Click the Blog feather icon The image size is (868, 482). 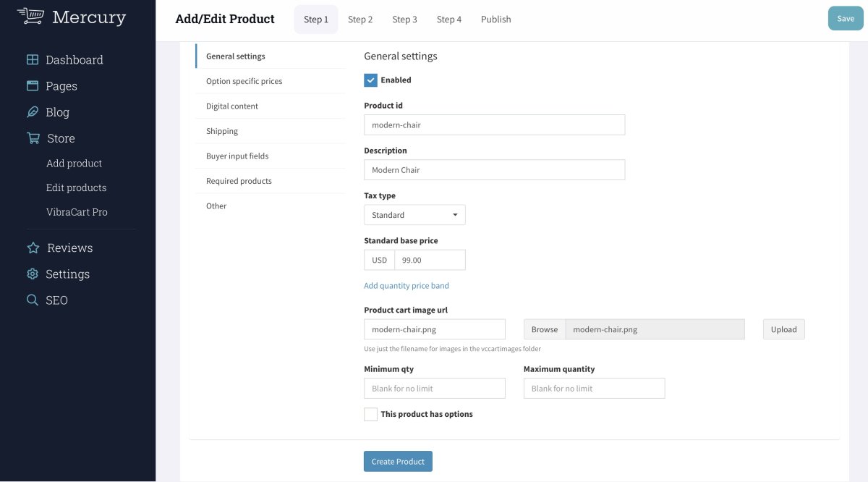point(33,112)
